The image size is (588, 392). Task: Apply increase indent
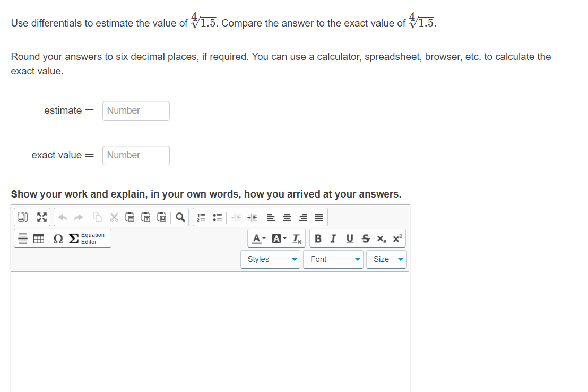click(252, 217)
